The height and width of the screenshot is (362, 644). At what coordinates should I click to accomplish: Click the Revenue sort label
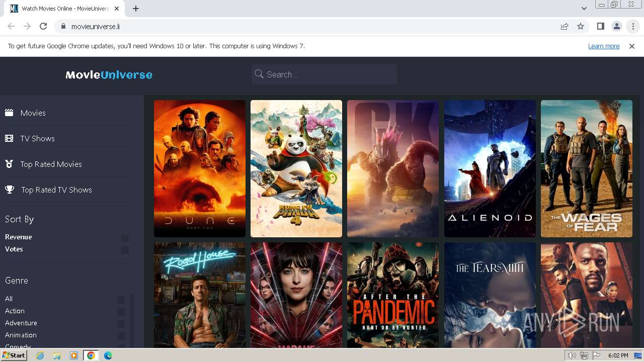tap(19, 237)
